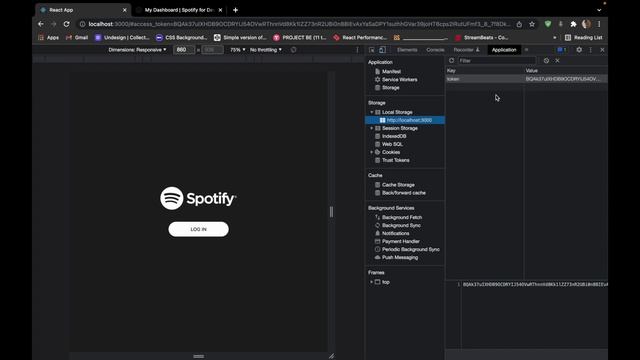This screenshot has width=640, height=360.
Task: Open the No throttling dropdown
Action: 266,50
